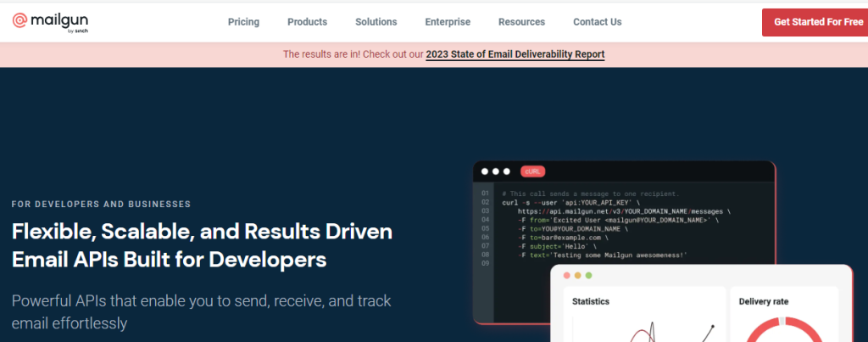The height and width of the screenshot is (342, 868).
Task: Click the Delivery rate card heading
Action: tap(764, 301)
